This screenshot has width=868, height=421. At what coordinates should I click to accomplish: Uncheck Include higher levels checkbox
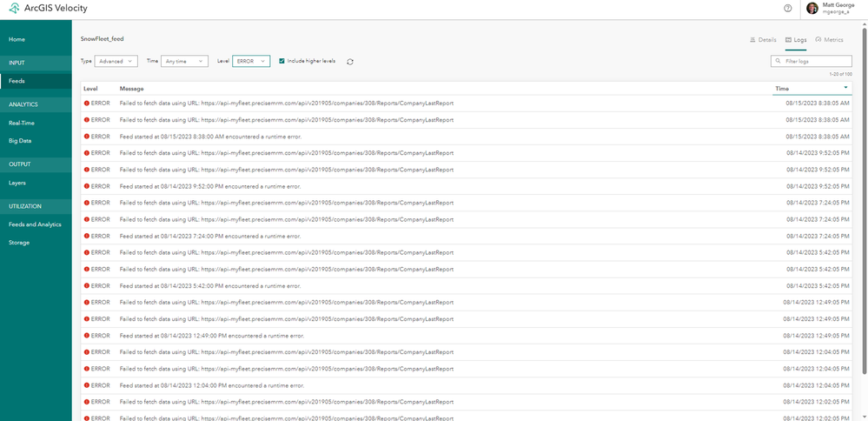click(282, 61)
